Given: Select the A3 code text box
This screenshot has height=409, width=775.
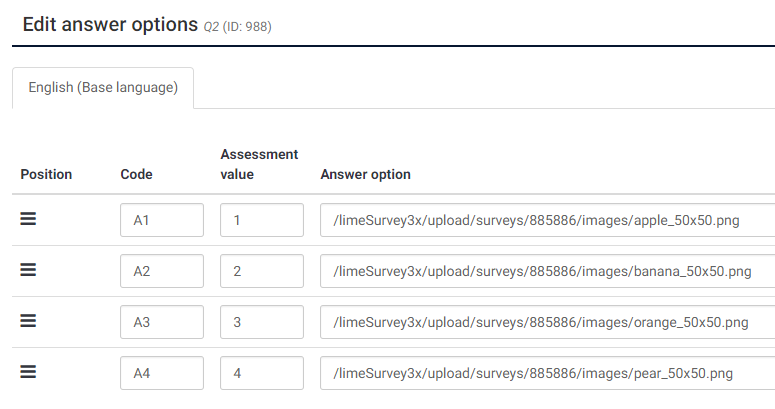Looking at the screenshot, I should click(x=162, y=322).
